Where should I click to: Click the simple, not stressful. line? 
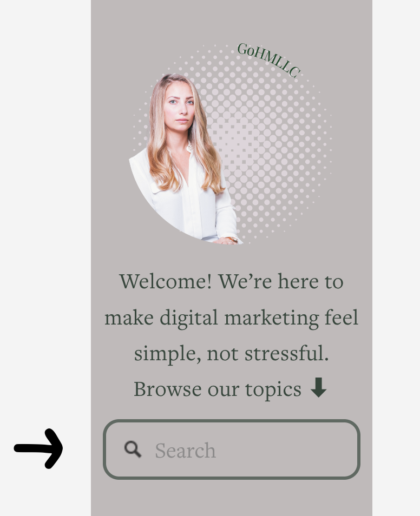(231, 354)
